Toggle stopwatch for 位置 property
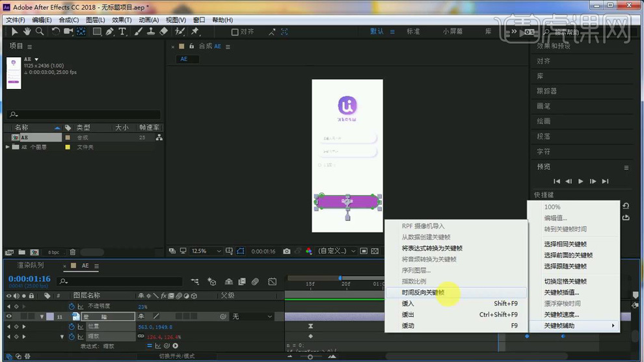644x362 pixels. [71, 327]
